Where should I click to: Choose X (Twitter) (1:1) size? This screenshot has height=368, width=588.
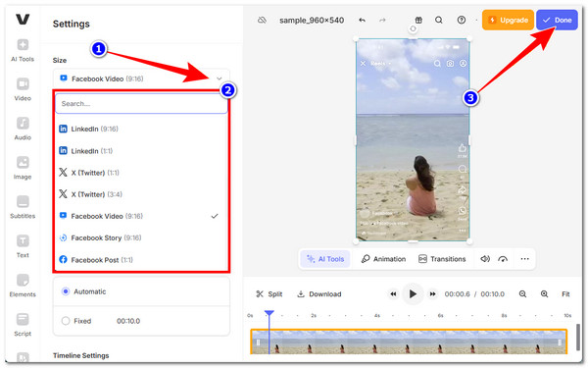141,173
